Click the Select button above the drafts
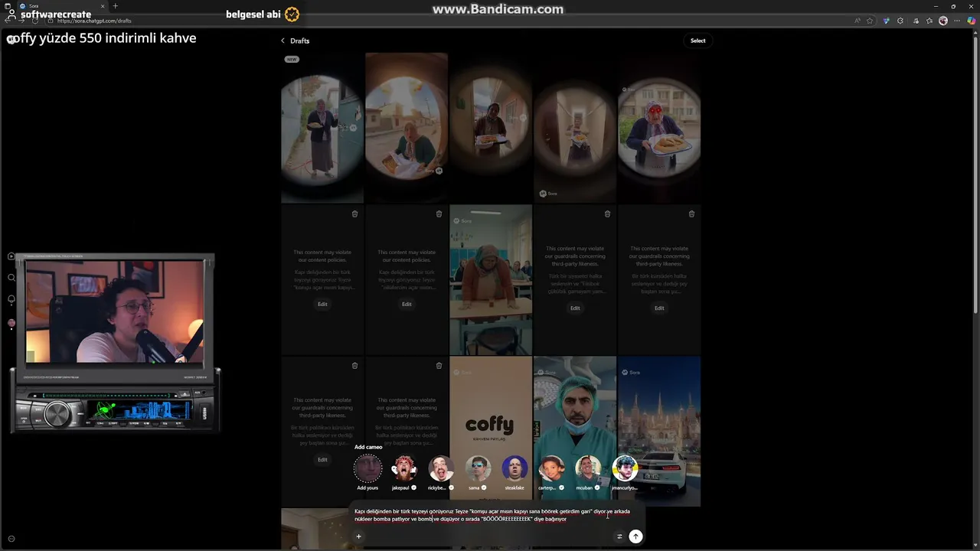Screen dimensions: 980x551 [x=698, y=41]
